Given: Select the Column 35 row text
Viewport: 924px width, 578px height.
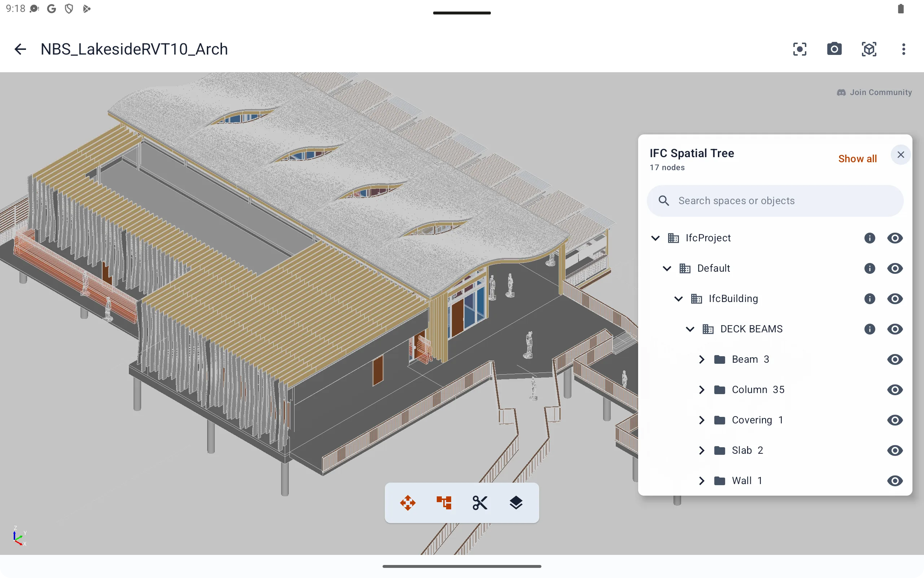Looking at the screenshot, I should click(758, 389).
